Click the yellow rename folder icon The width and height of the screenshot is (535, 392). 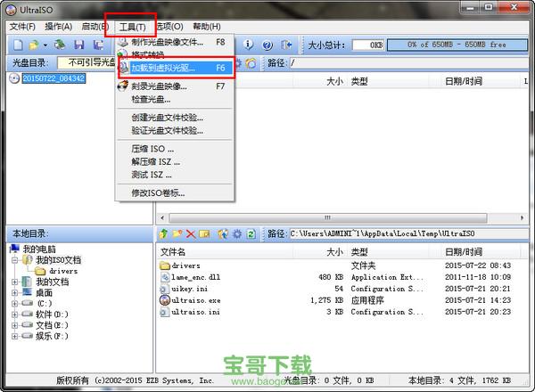(204, 233)
